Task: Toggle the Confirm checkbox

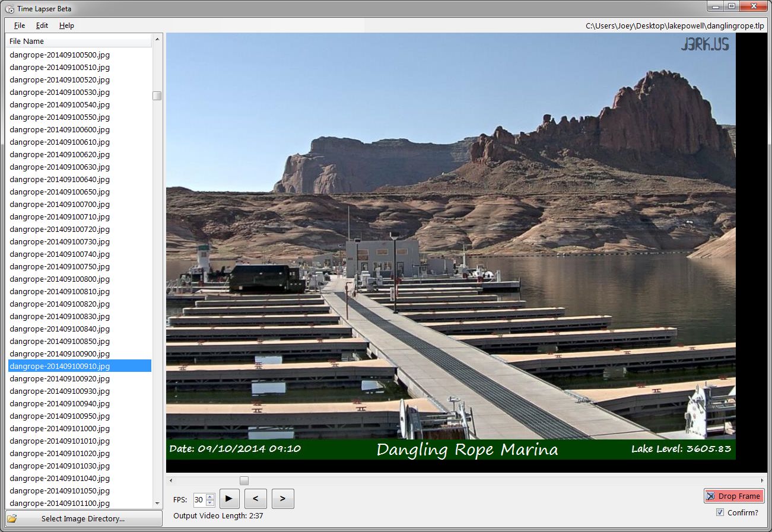Action: coord(720,512)
